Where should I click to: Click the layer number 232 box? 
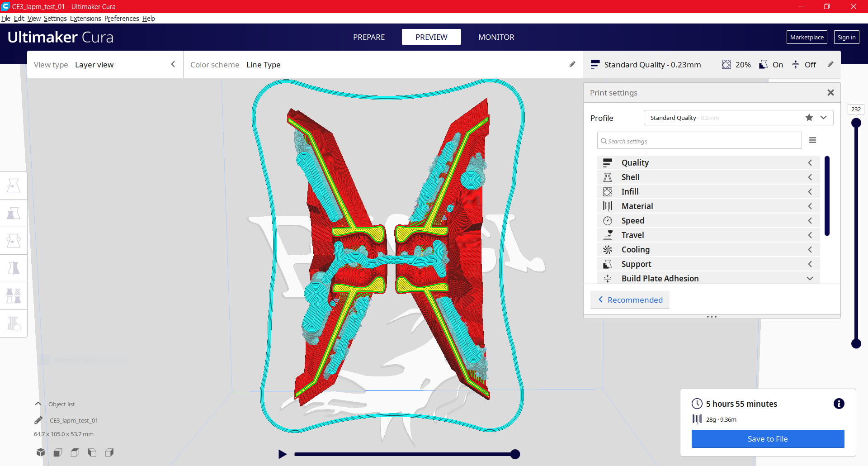(856, 109)
